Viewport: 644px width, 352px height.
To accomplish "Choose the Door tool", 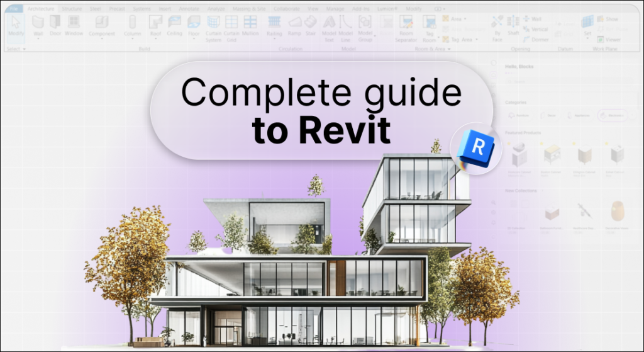I will click(x=55, y=25).
